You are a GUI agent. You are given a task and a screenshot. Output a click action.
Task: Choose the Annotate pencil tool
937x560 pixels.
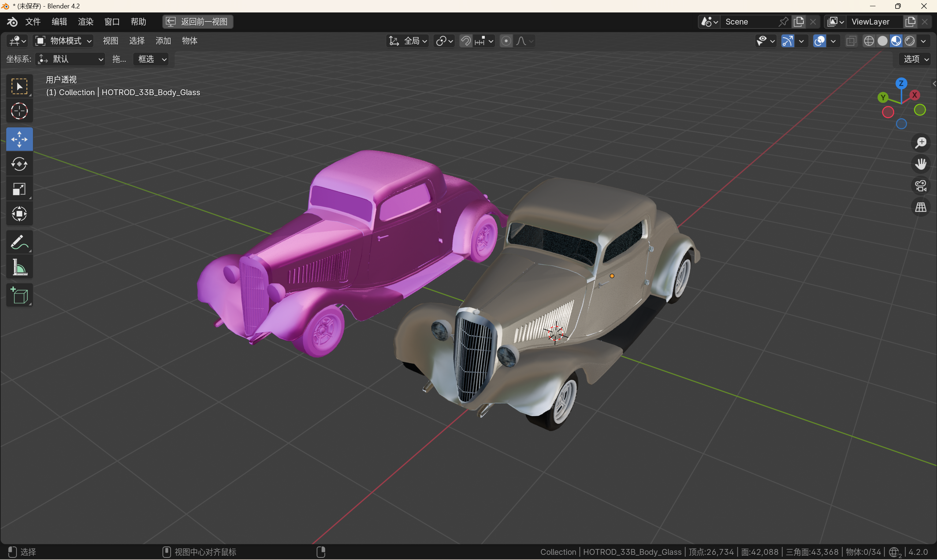click(19, 242)
